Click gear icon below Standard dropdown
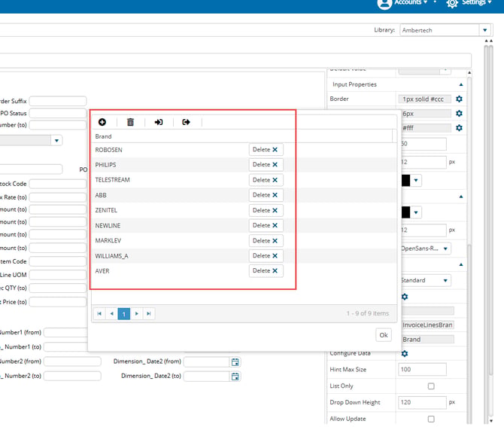The height and width of the screenshot is (427, 504). pos(405,297)
